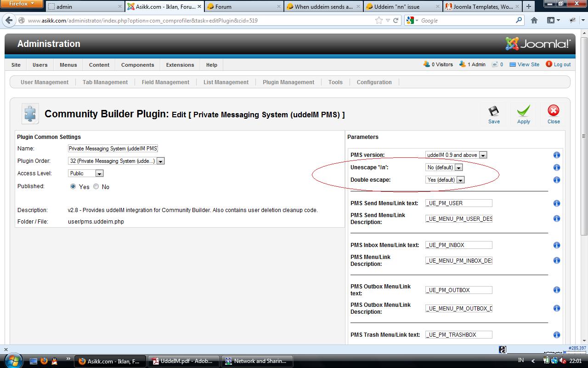Screen dimensions: 588x368
Task: Open the Configuration link
Action: [374, 82]
